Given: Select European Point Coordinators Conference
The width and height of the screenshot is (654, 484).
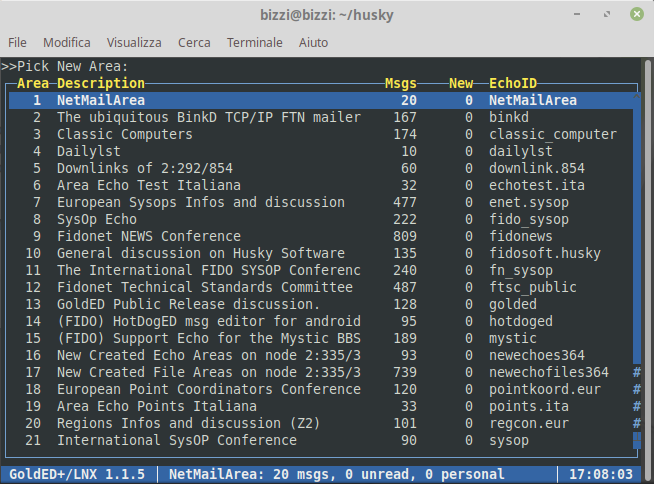Looking at the screenshot, I should click(x=209, y=389).
